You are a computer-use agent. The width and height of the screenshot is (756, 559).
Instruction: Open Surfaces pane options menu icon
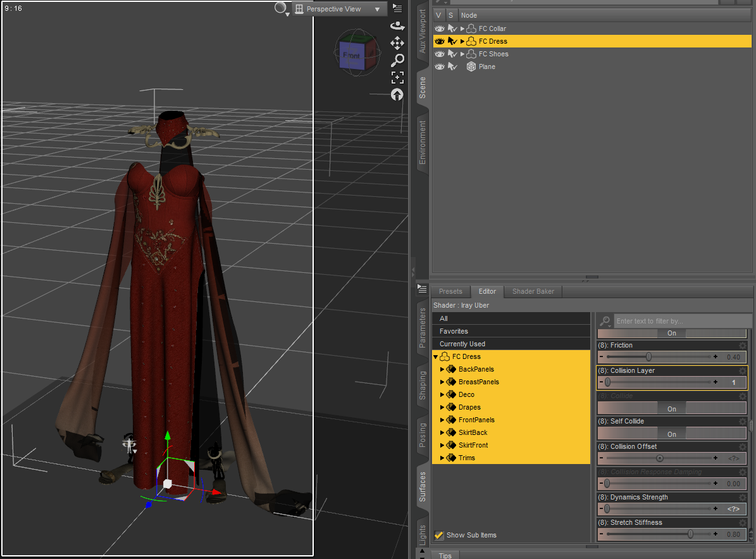click(422, 289)
